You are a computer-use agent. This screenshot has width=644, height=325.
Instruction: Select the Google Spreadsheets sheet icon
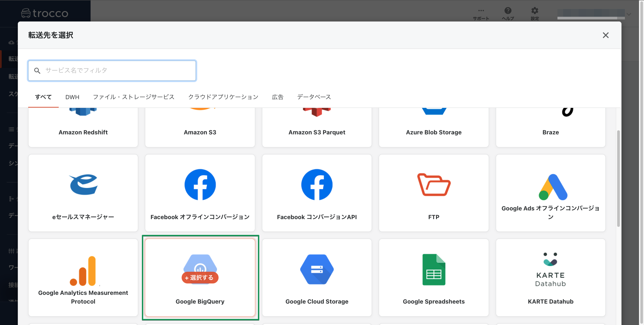click(434, 270)
